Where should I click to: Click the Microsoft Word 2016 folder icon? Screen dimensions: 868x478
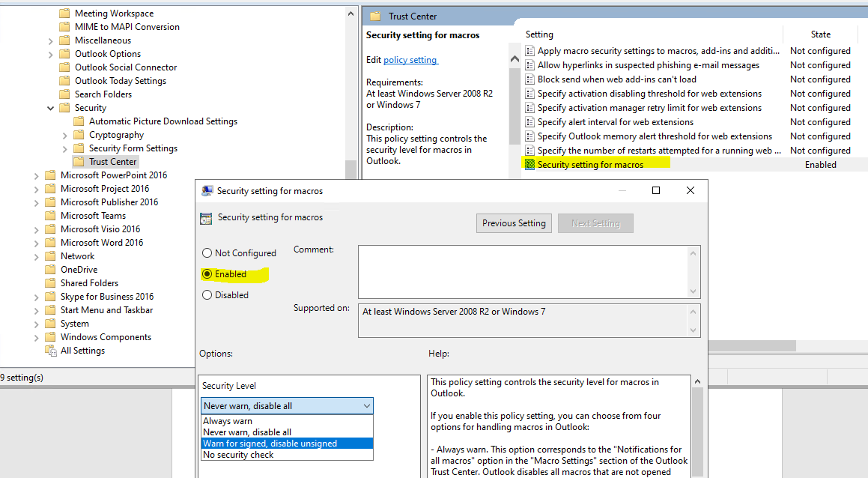pos(50,243)
